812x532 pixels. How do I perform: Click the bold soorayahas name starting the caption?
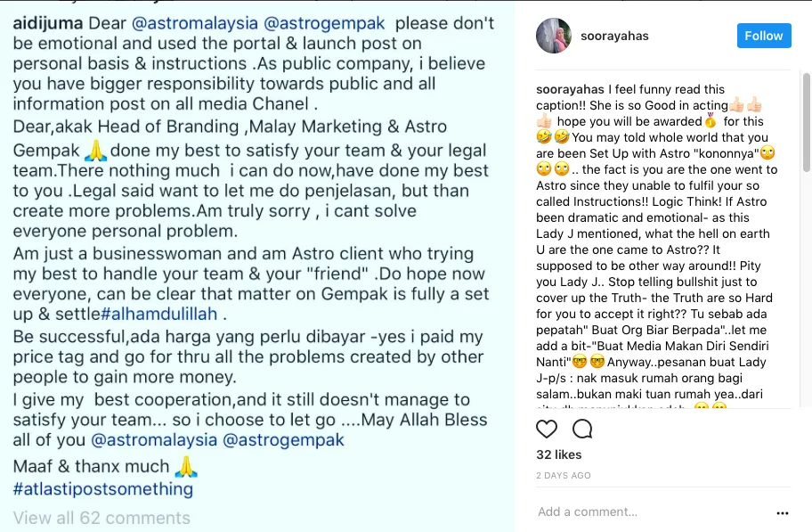click(570, 89)
